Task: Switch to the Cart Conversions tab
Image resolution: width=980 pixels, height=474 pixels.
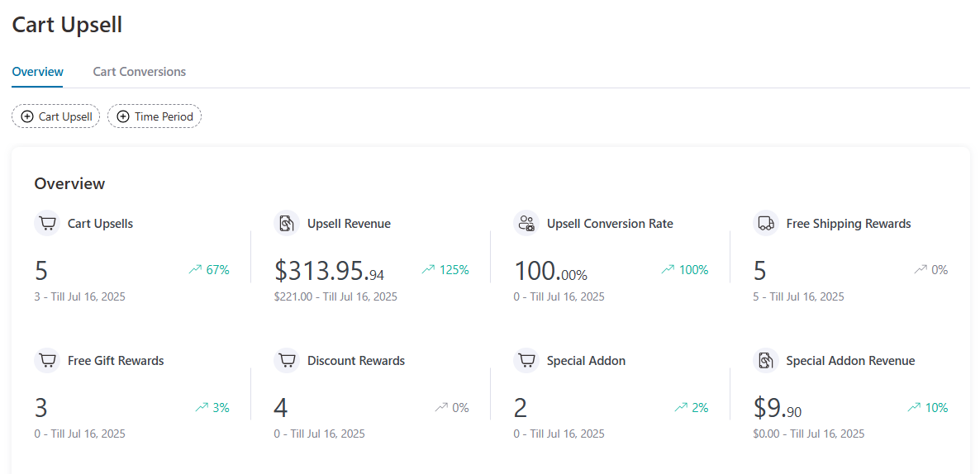Action: [x=140, y=72]
